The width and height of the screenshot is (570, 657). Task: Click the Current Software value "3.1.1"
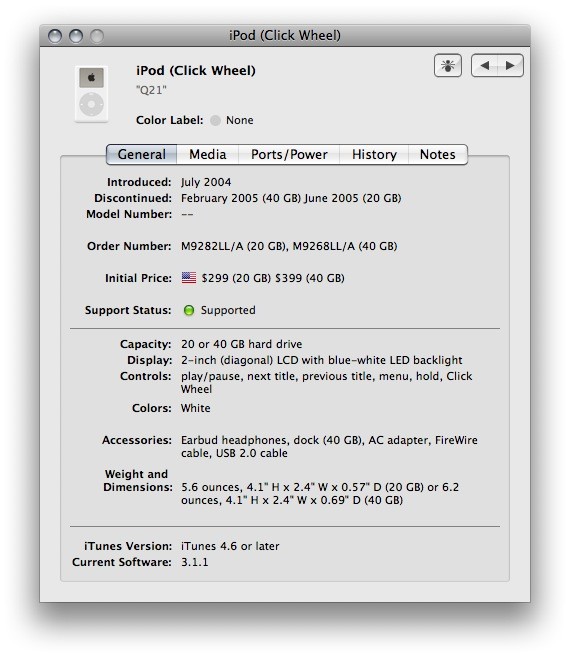(x=194, y=562)
